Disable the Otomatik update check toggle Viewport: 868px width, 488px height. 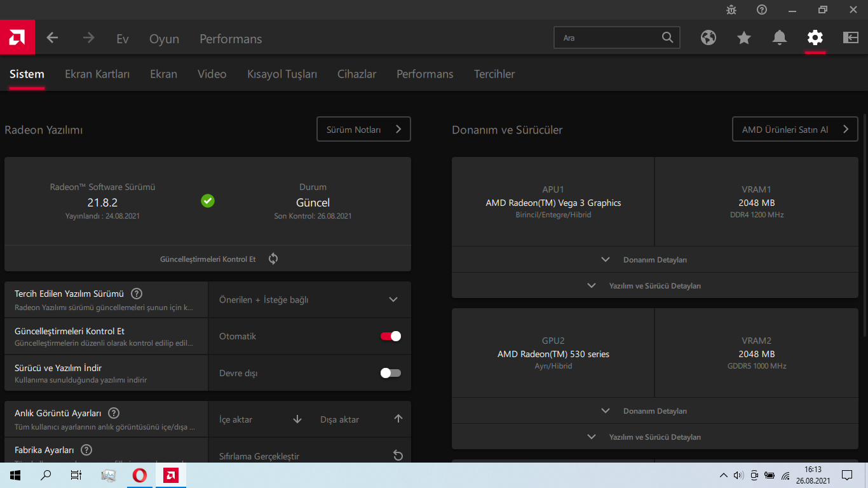[391, 336]
